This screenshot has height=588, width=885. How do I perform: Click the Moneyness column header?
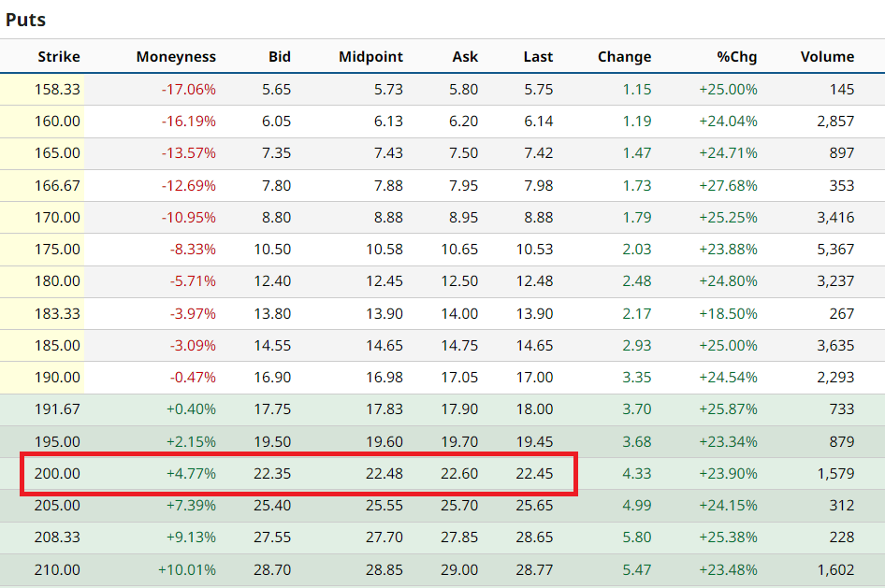point(176,57)
